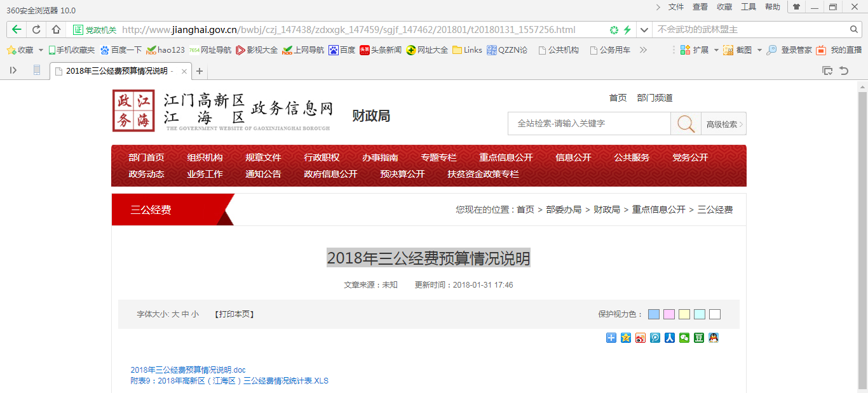Image resolution: width=868 pixels, height=393 pixels.
Task: Expand the 收藏 favorites dropdown arrow
Action: point(41,50)
